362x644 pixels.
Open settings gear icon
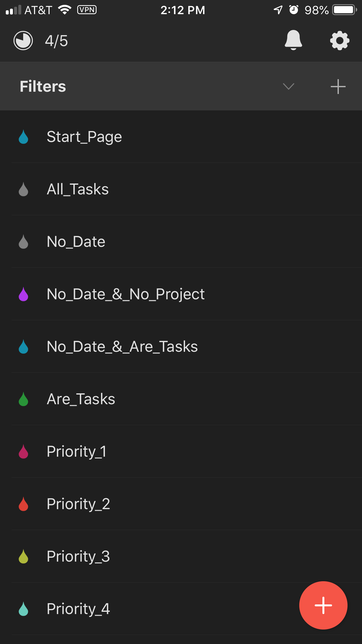(340, 41)
